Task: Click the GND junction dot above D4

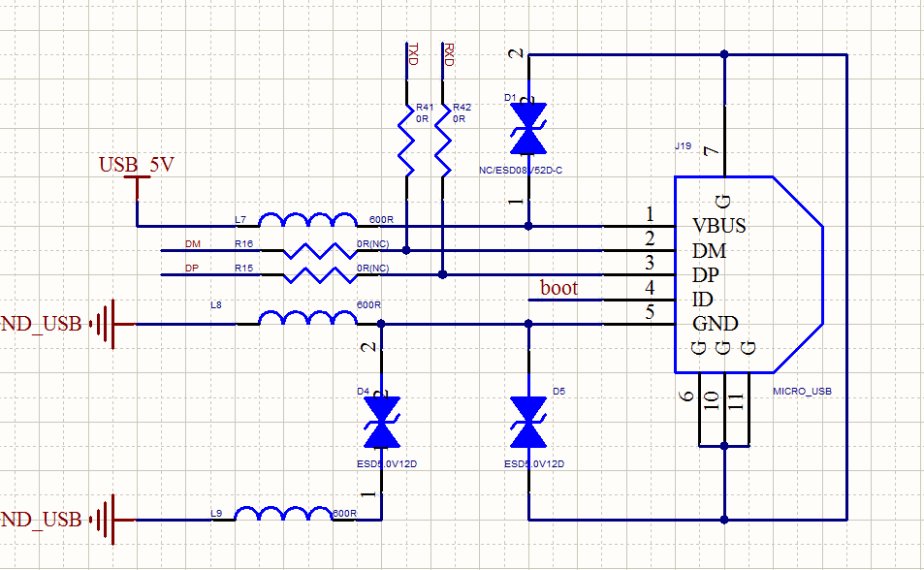Action: coord(381,324)
